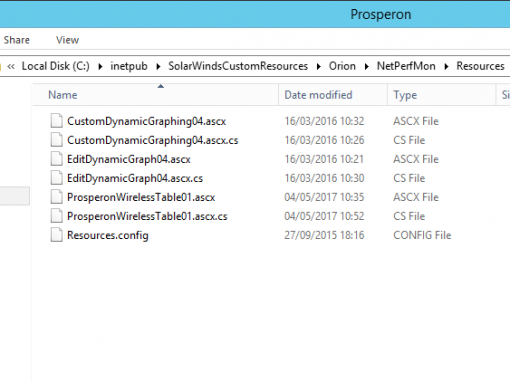
Task: Click the file icon for Resources.config
Action: [x=56, y=235]
